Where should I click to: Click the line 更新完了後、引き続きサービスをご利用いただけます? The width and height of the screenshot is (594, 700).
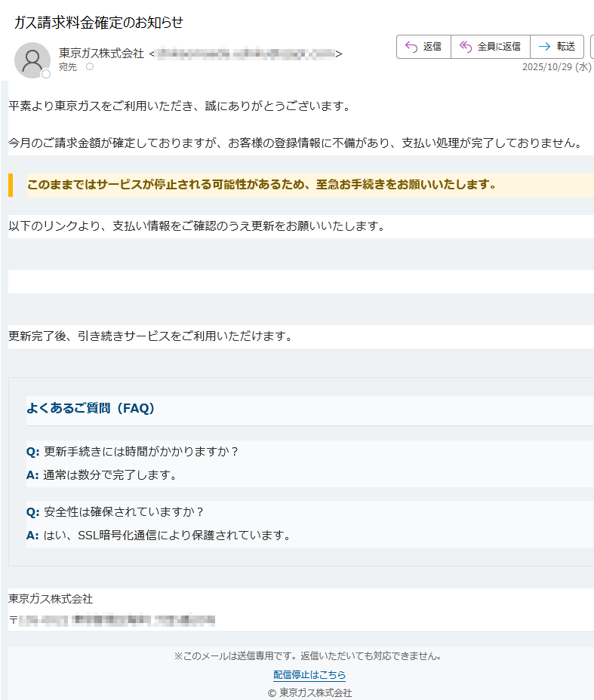151,336
